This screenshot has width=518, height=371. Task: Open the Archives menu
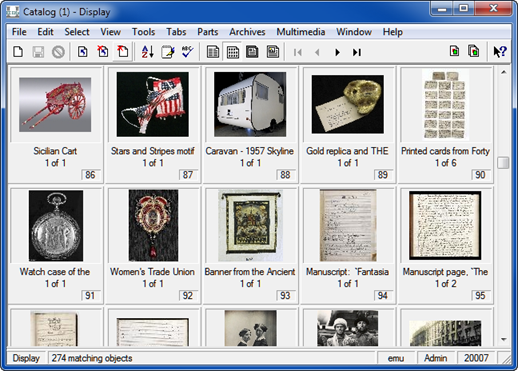click(x=247, y=32)
